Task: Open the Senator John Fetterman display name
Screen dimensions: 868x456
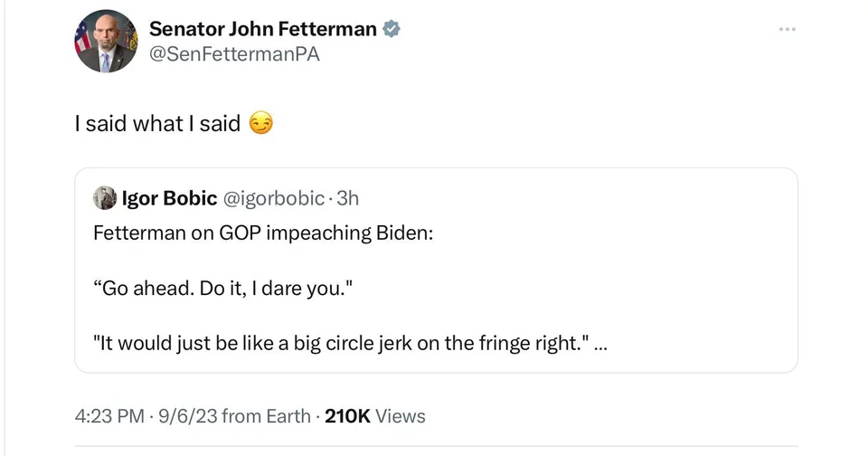Action: tap(262, 29)
